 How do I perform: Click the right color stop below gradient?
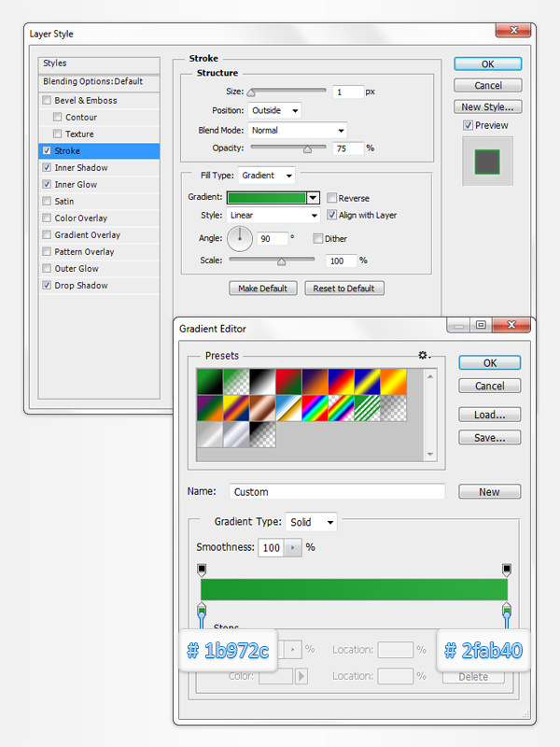pyautogui.click(x=507, y=612)
